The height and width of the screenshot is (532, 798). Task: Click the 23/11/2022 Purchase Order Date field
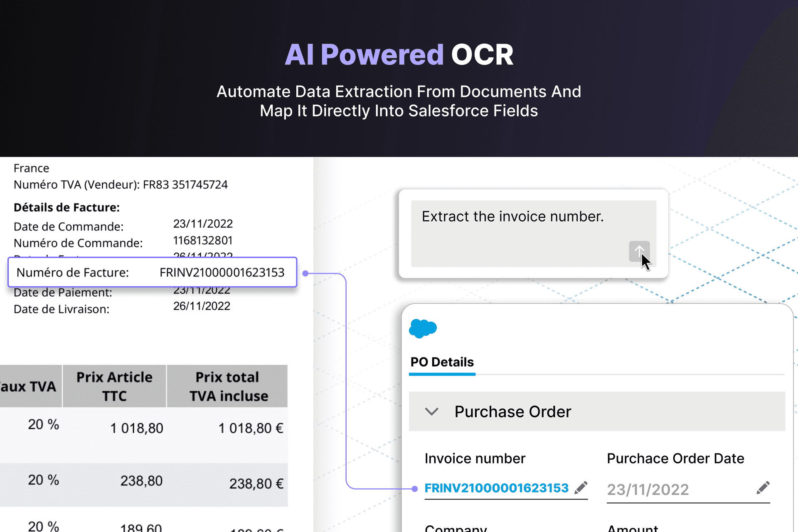[x=648, y=489]
